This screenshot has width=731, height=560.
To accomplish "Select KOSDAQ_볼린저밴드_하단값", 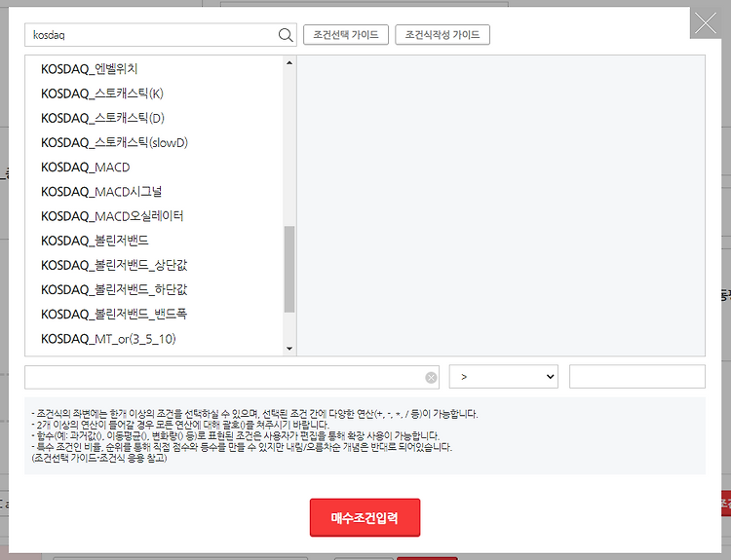I will 114,290.
